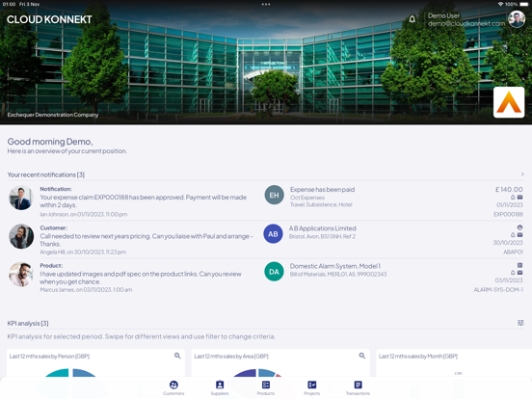
Task: Open the DA product avatar circle
Action: [274, 272]
